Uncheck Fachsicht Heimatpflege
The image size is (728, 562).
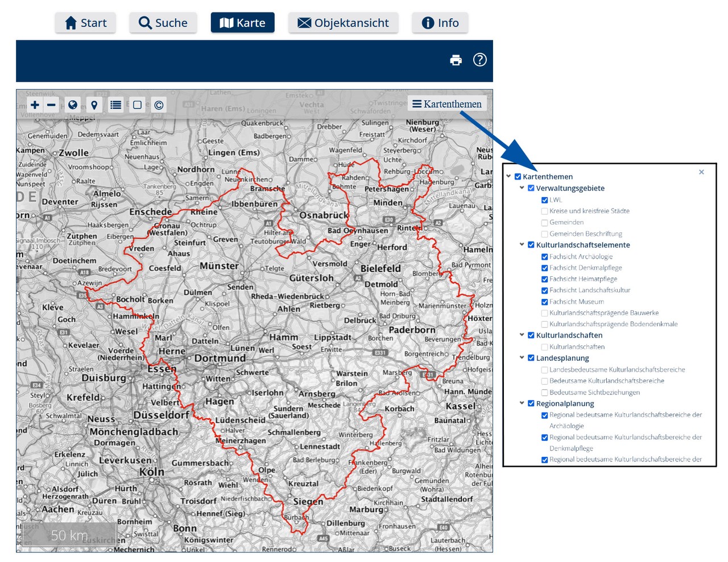point(544,280)
